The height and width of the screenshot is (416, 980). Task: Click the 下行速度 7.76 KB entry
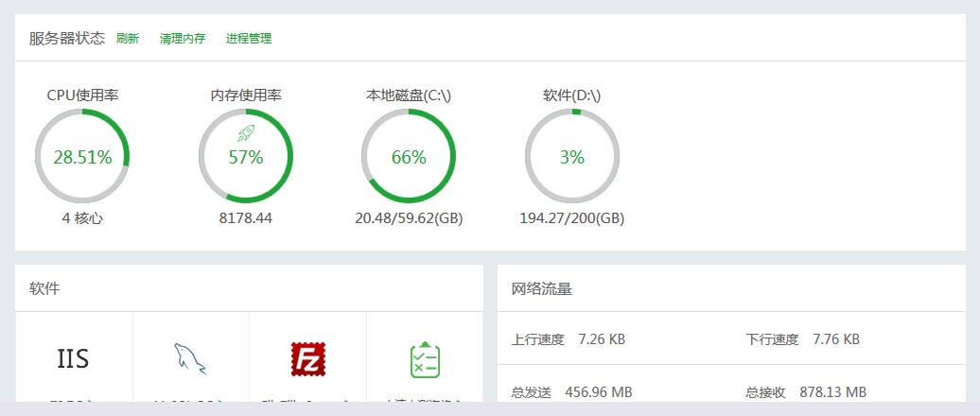click(x=802, y=339)
